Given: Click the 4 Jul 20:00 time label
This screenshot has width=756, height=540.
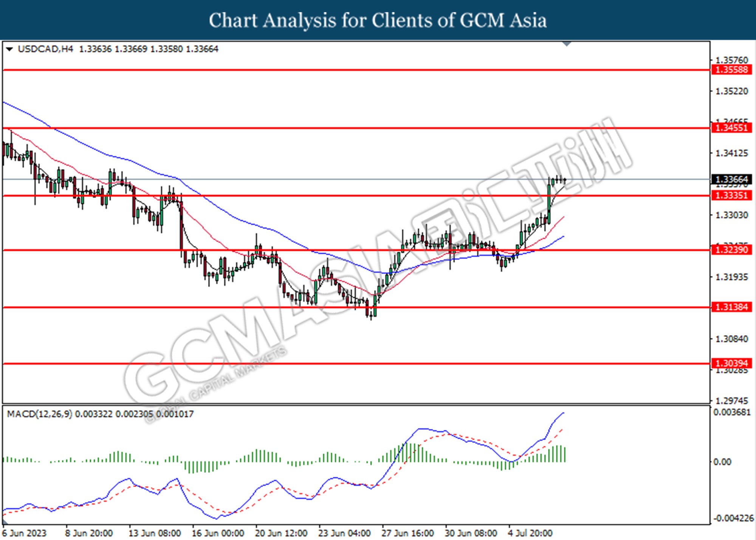Looking at the screenshot, I should coord(530,533).
